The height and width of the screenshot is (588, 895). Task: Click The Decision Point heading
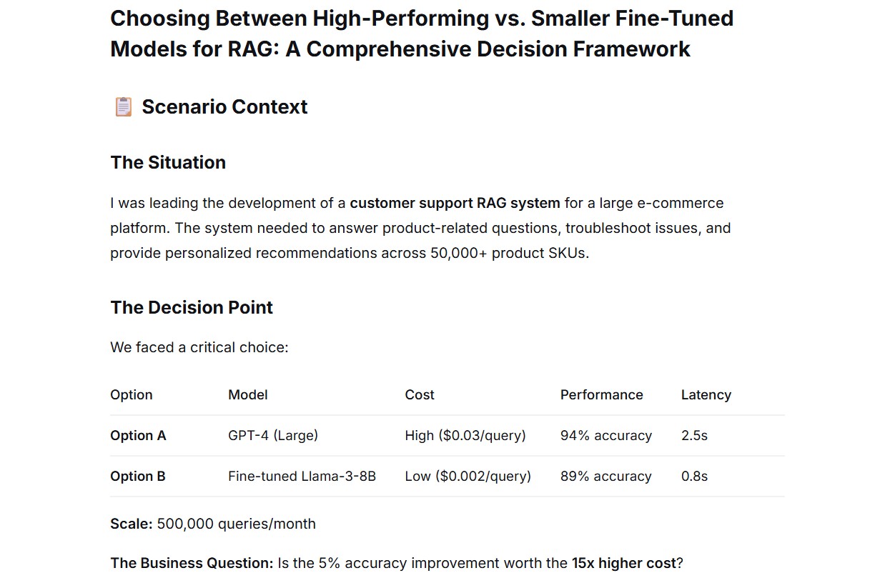192,307
